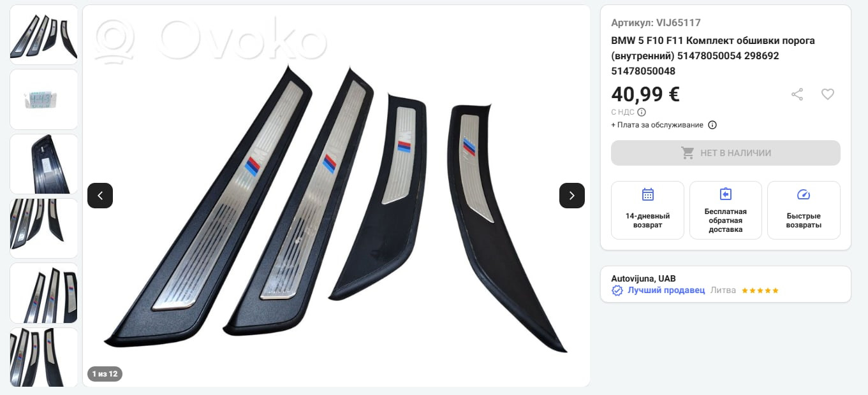Click info icon next to С НДС
The width and height of the screenshot is (868, 395).
pos(642,112)
